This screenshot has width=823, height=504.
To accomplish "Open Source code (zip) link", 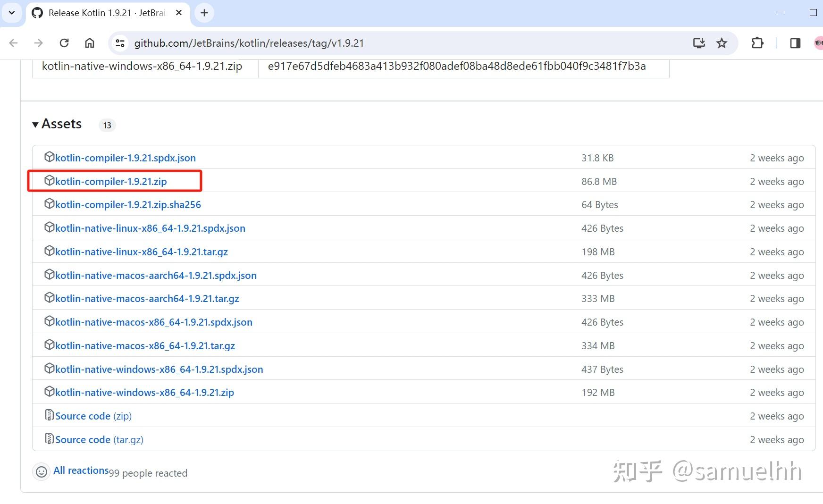I will (83, 416).
